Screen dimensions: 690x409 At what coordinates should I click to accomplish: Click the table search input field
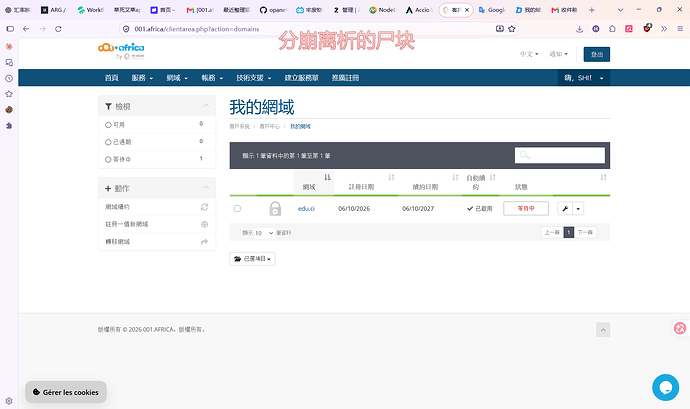click(560, 155)
